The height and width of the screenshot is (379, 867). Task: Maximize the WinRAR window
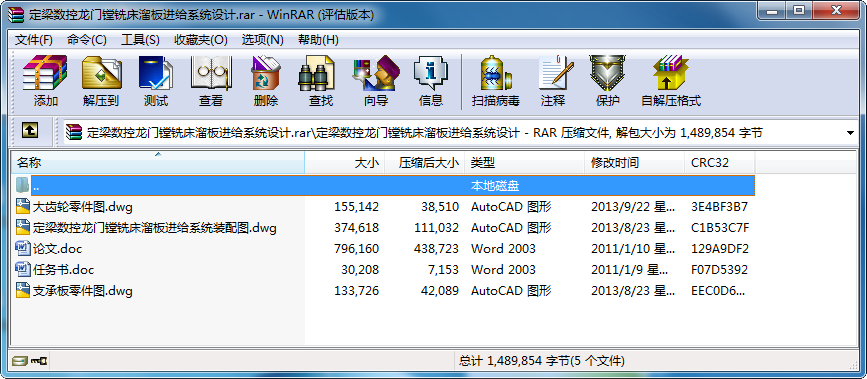coord(798,11)
